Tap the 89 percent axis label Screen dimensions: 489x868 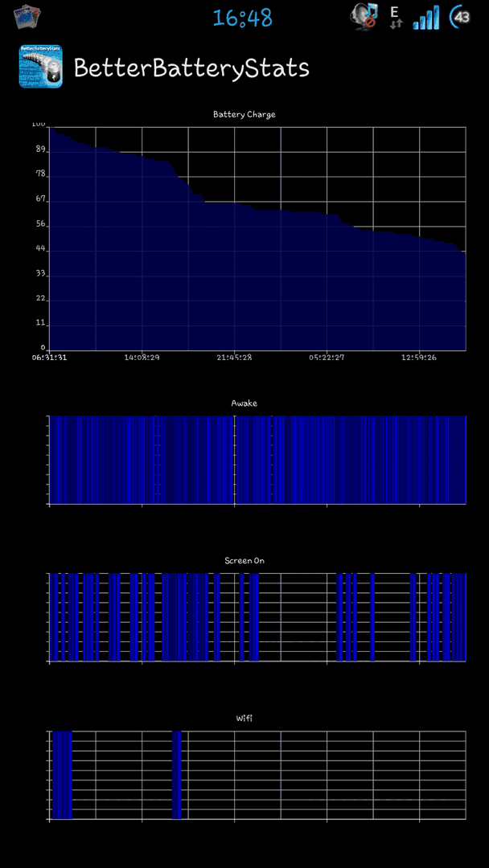pyautogui.click(x=39, y=150)
